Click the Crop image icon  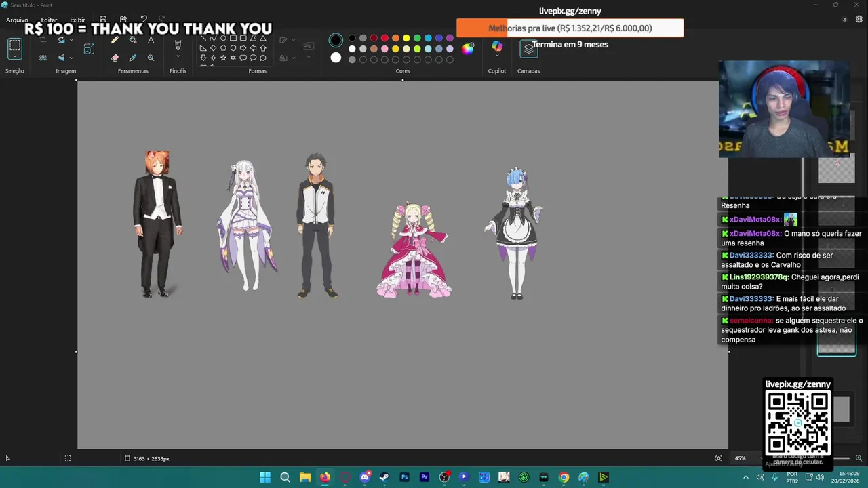click(43, 41)
